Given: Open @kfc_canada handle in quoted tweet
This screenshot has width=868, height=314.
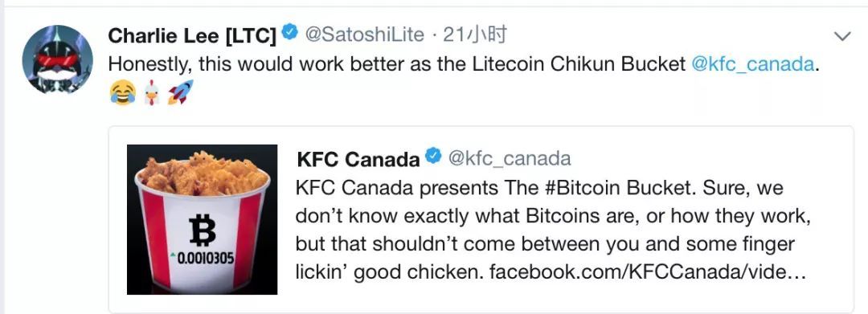Looking at the screenshot, I should [x=509, y=159].
